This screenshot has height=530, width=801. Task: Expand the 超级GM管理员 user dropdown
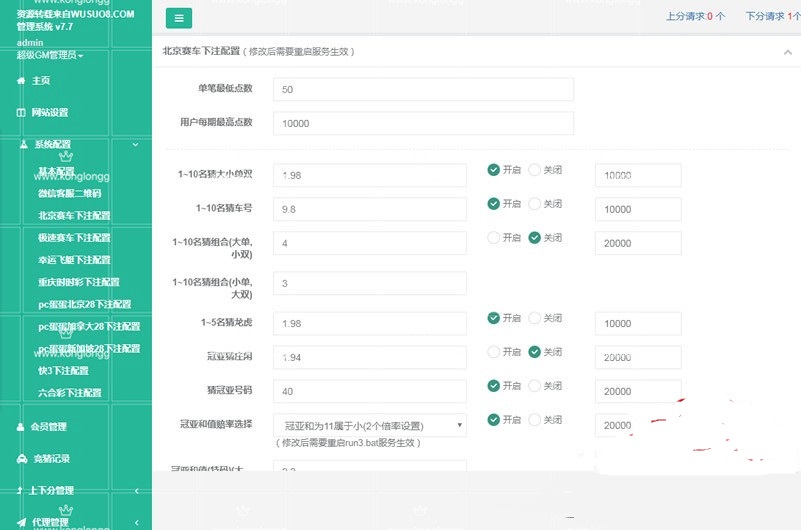pyautogui.click(x=50, y=56)
